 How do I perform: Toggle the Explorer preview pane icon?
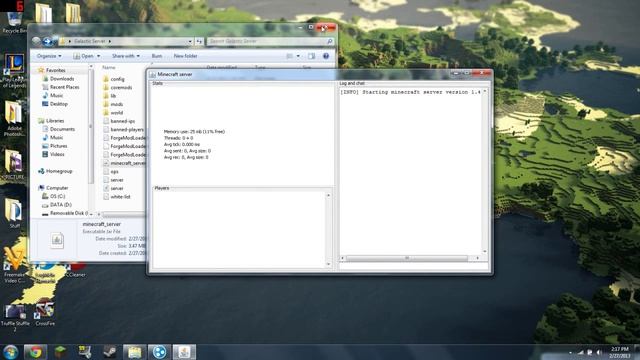point(311,56)
